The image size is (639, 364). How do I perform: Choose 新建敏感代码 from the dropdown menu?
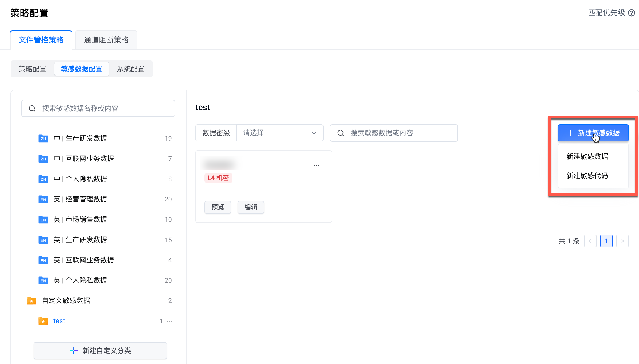[x=593, y=176]
